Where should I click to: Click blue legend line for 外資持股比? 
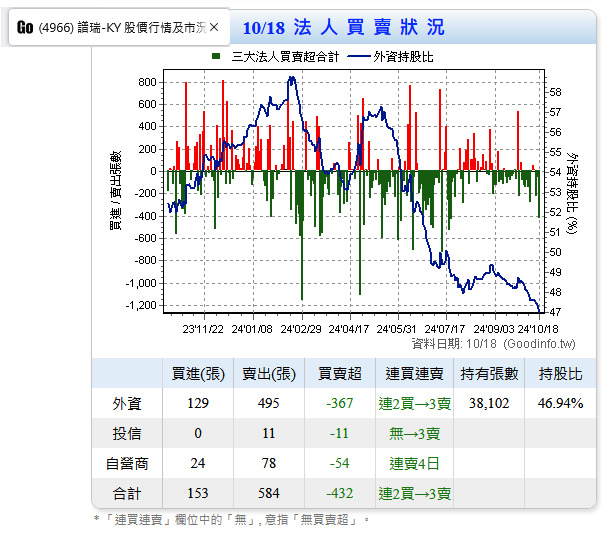(359, 57)
